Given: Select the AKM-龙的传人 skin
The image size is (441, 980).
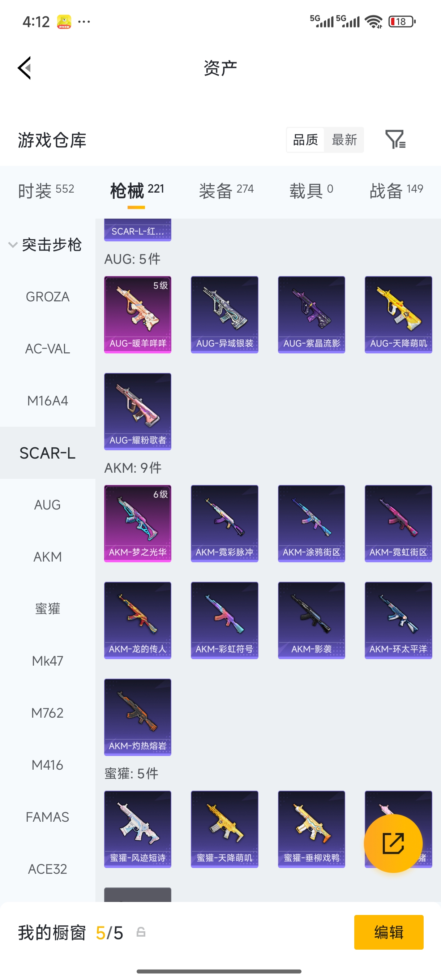Looking at the screenshot, I should click(138, 620).
